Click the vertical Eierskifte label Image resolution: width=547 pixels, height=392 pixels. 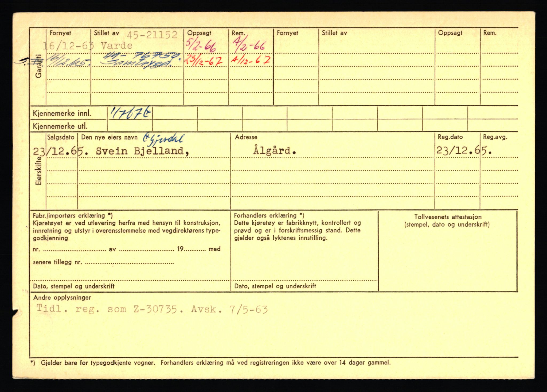click(38, 171)
